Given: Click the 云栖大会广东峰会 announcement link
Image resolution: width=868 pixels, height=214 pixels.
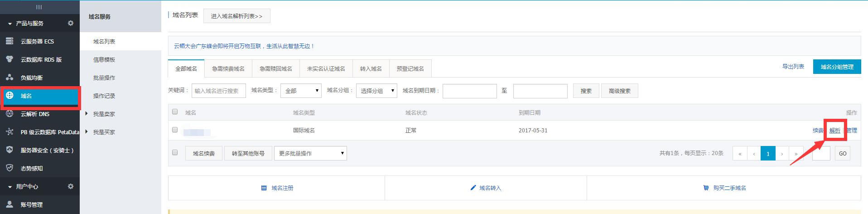Looking at the screenshot, I should click(x=244, y=46).
